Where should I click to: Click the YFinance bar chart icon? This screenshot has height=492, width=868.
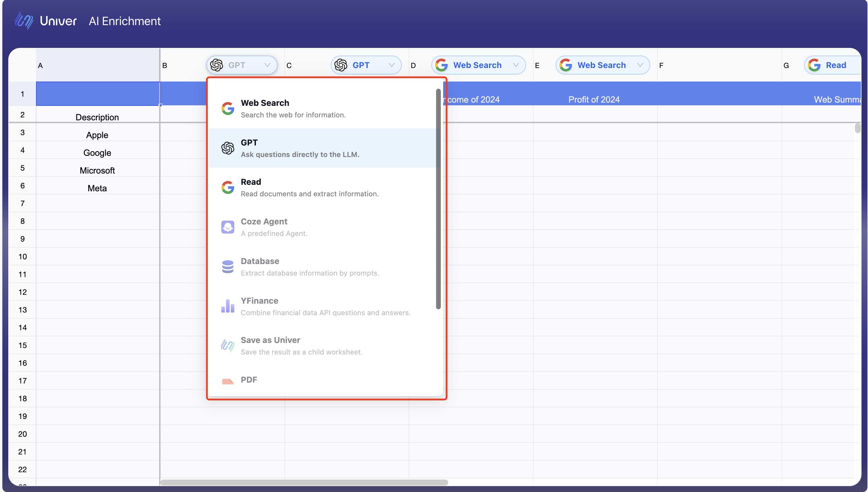(228, 306)
